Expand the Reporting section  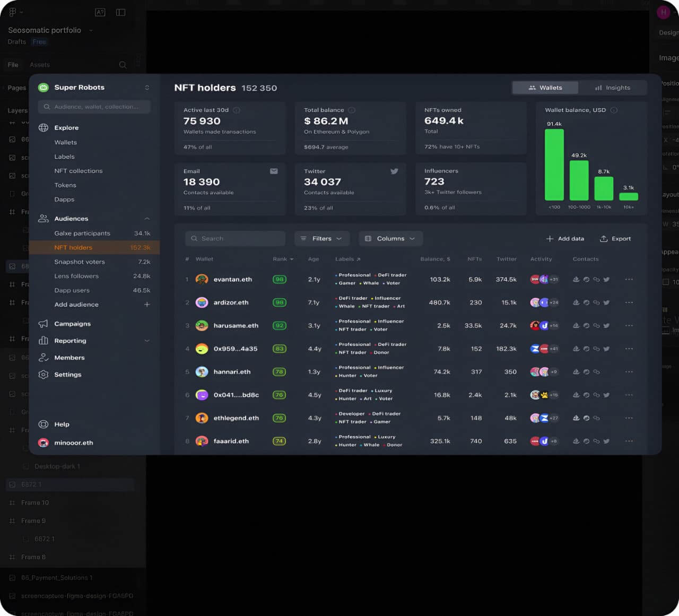point(147,341)
